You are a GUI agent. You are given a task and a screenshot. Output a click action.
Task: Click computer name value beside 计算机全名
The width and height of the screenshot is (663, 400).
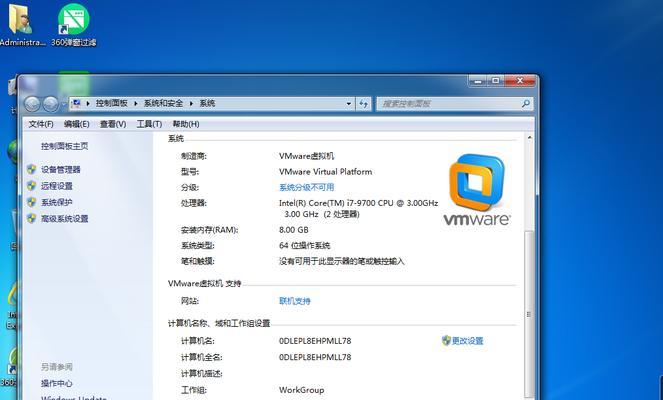(315, 357)
